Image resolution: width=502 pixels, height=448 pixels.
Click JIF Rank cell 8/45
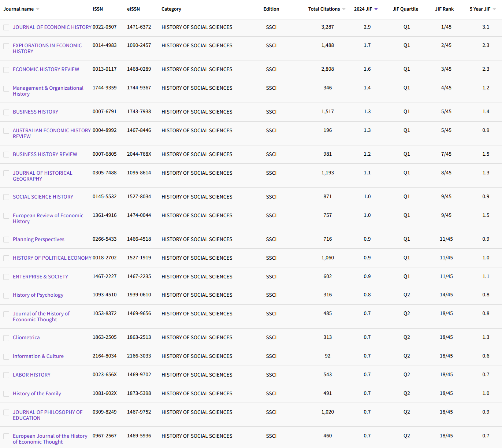tap(446, 173)
